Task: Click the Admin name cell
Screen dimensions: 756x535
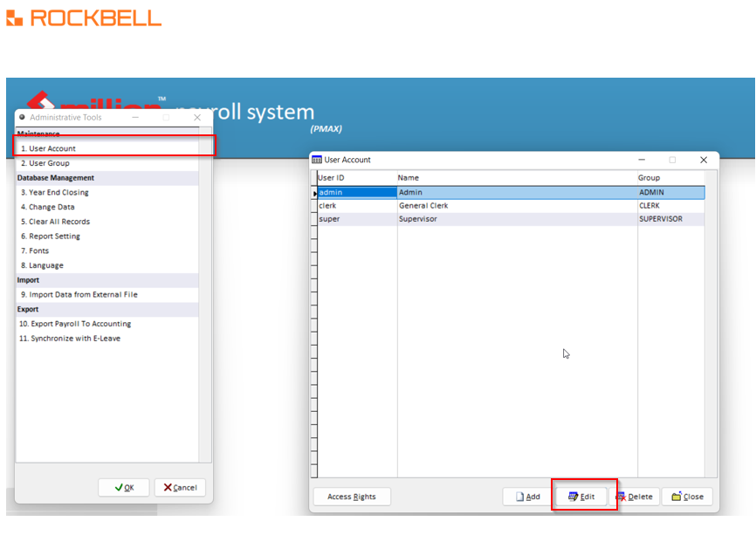Action: coord(517,192)
